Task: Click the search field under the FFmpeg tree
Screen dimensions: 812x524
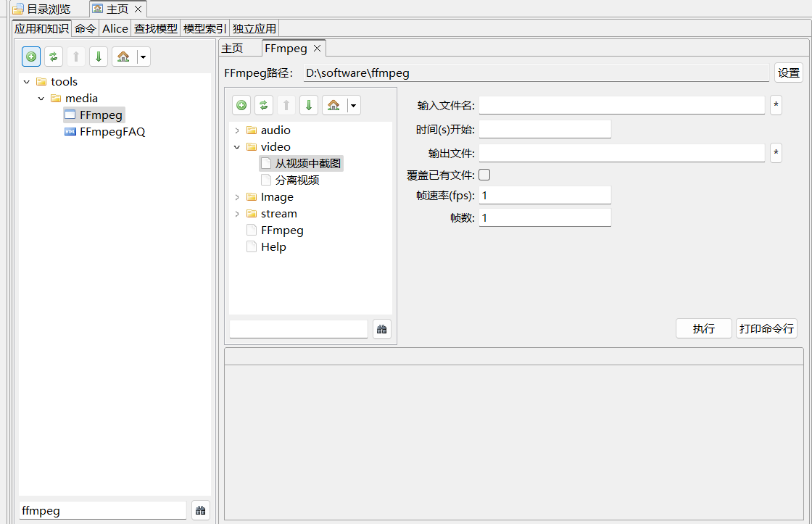Action: pyautogui.click(x=298, y=329)
